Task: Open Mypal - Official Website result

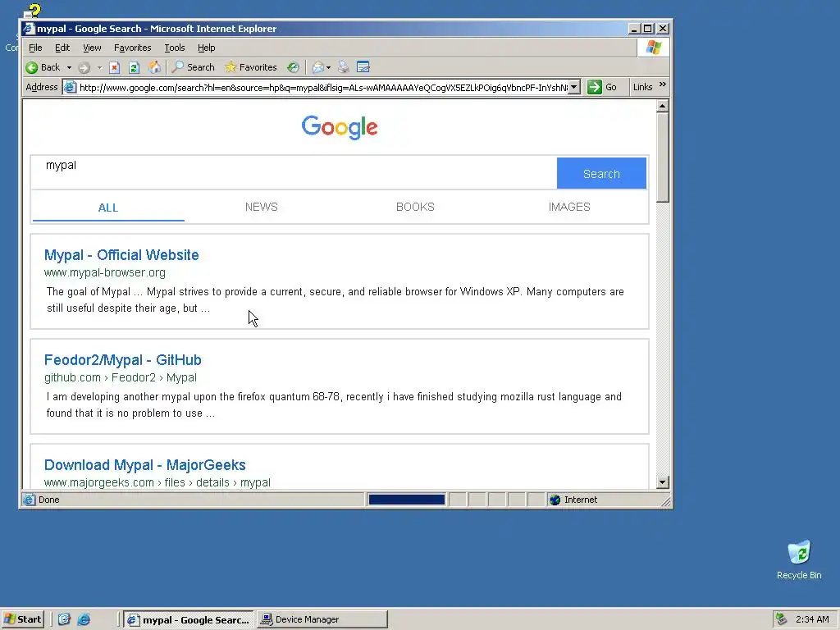Action: pos(121,255)
